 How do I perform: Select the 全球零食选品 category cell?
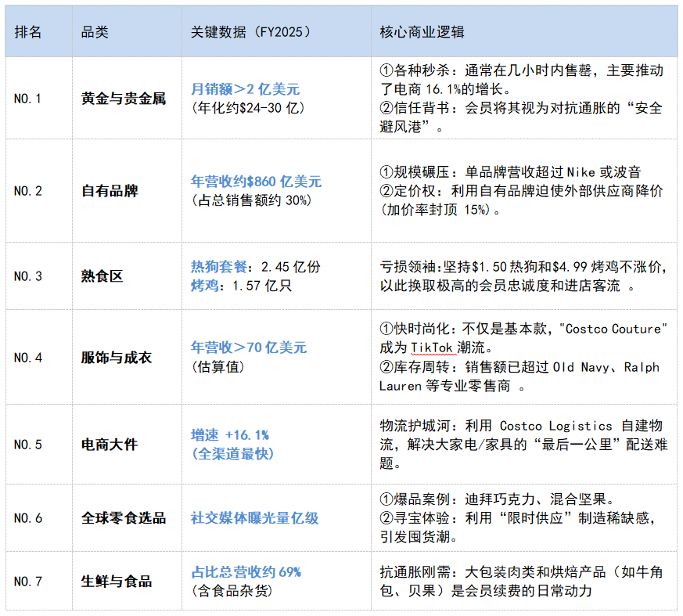(x=124, y=518)
